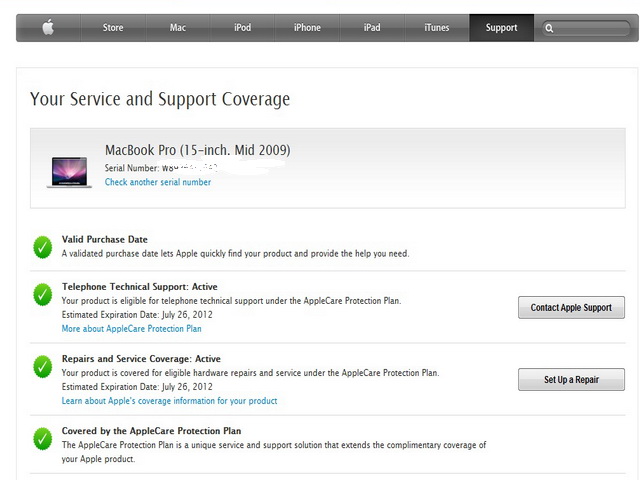Click the Set Up a Repair button
Image resolution: width=640 pixels, height=480 pixels.
571,380
